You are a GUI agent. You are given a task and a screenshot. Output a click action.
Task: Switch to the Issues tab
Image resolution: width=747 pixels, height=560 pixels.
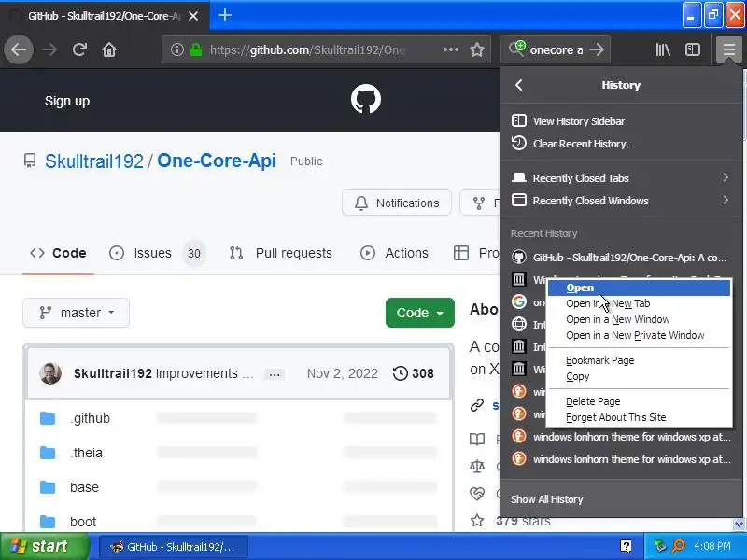pos(157,253)
